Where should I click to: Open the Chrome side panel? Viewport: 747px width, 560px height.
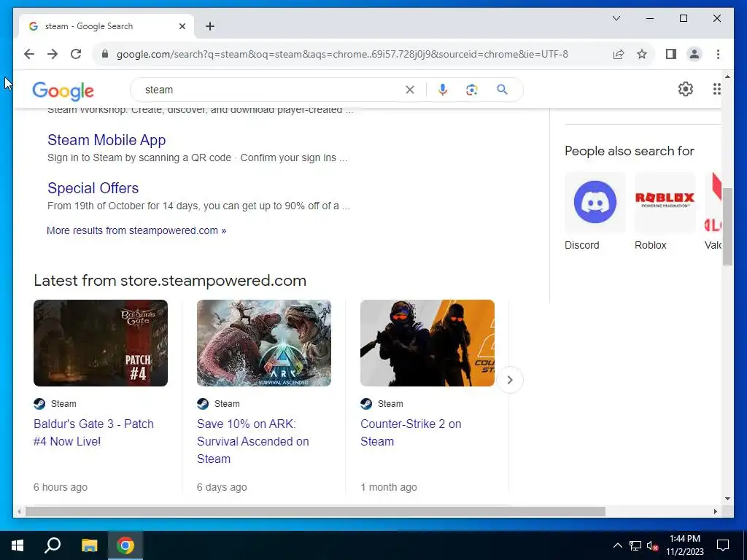point(671,54)
